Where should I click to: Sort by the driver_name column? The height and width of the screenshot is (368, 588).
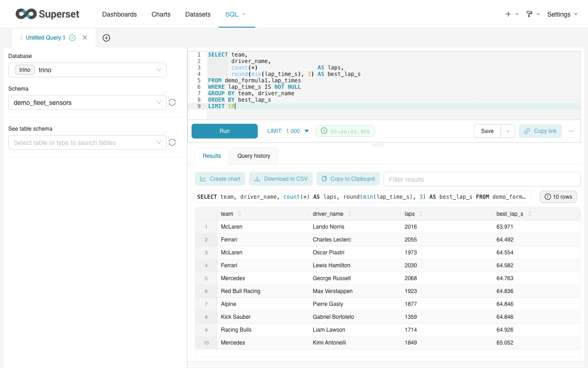350,214
